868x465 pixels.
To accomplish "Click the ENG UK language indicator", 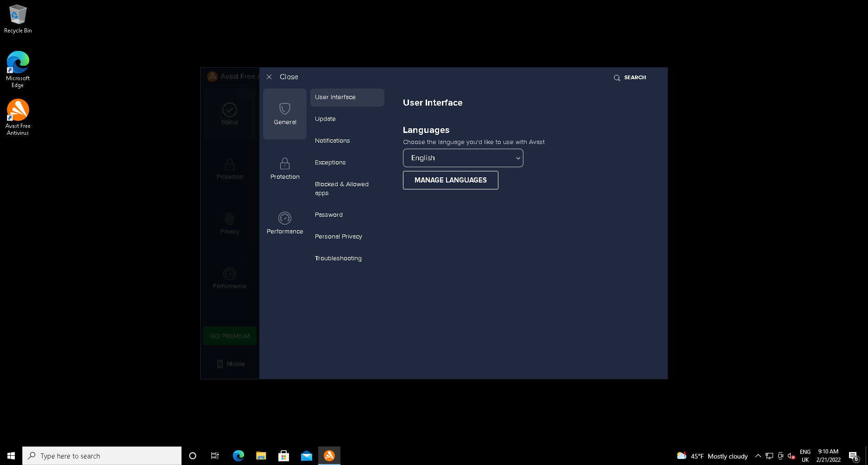I will 805,456.
